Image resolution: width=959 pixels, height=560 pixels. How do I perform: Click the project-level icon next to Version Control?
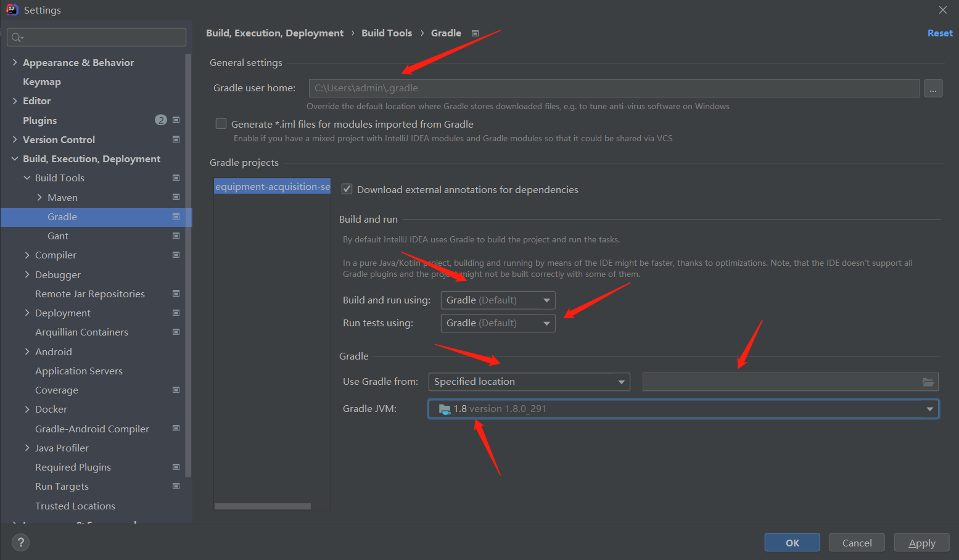(x=176, y=139)
